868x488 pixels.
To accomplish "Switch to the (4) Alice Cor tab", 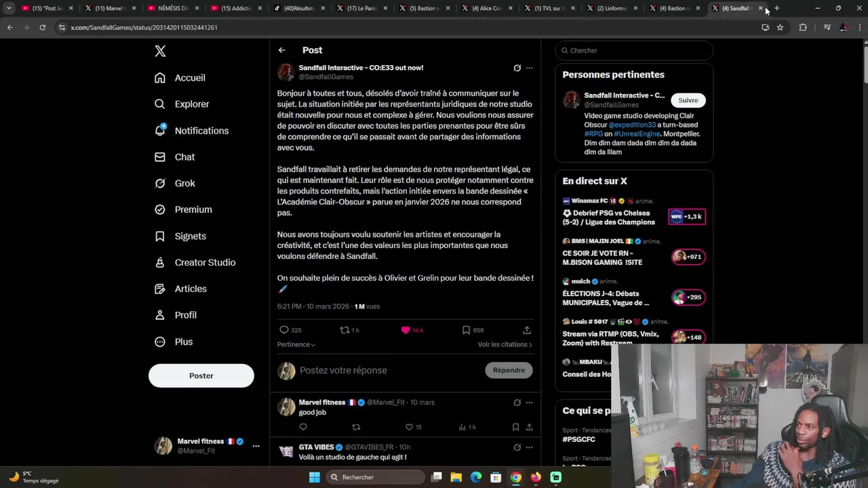I will pos(486,8).
